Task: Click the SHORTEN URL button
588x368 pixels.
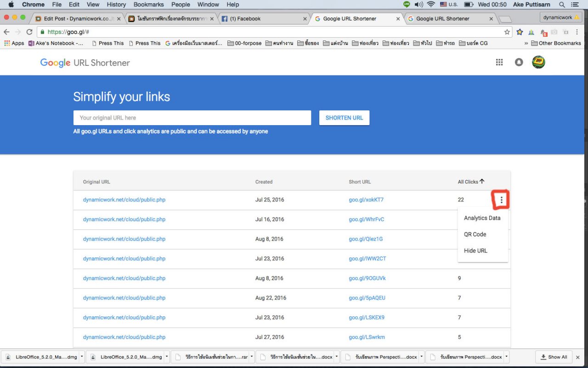Action: (344, 118)
